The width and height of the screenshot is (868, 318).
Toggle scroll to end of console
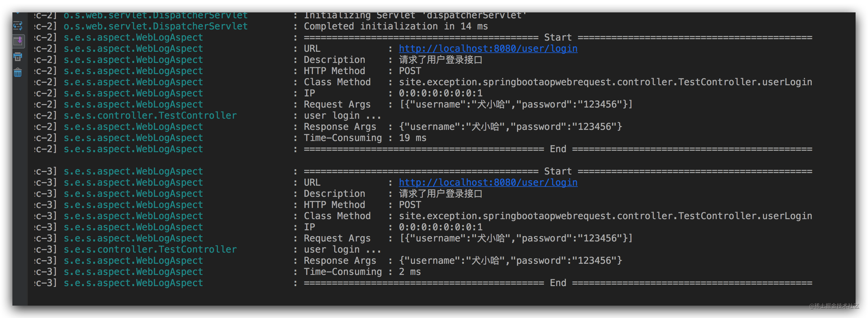click(18, 42)
